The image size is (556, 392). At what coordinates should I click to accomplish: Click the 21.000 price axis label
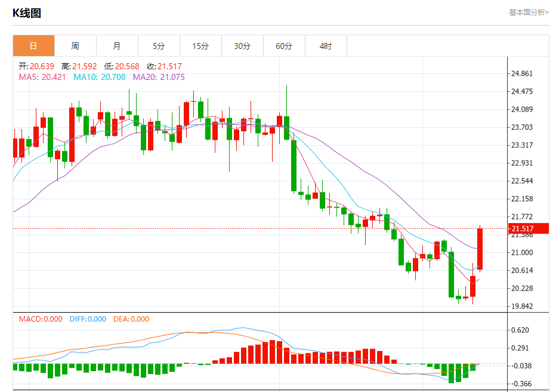click(x=521, y=252)
